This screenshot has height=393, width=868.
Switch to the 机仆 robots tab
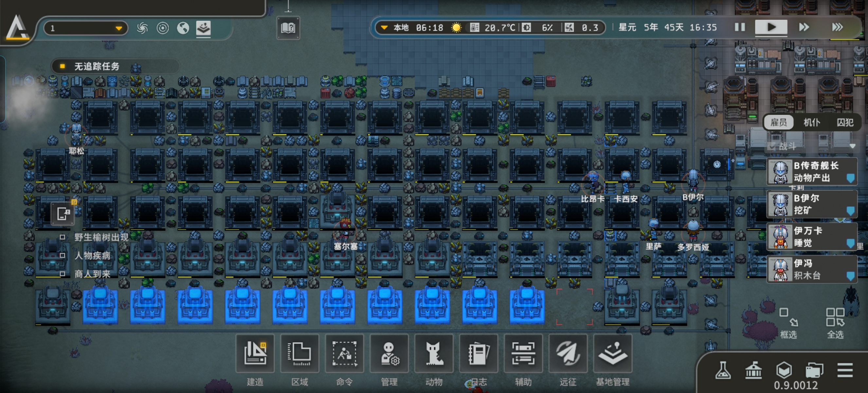(x=812, y=122)
